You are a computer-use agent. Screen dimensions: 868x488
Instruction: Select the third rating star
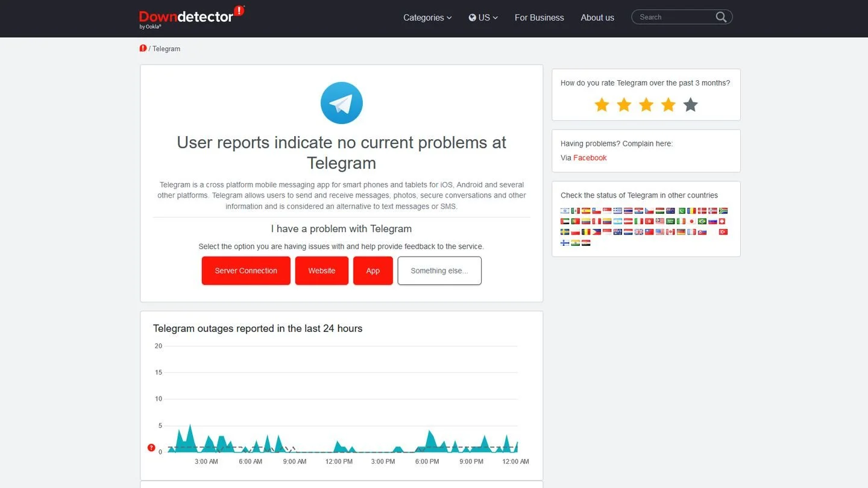646,105
